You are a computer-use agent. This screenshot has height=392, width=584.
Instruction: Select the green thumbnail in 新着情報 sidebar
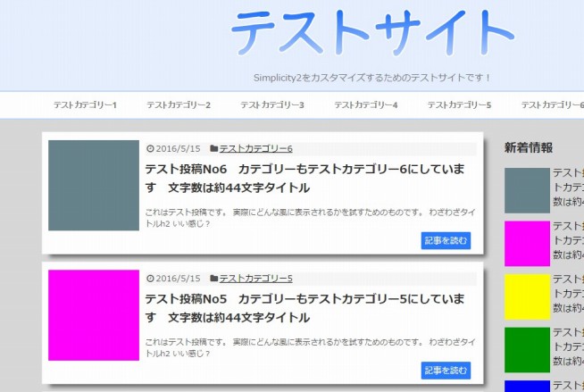527,350
